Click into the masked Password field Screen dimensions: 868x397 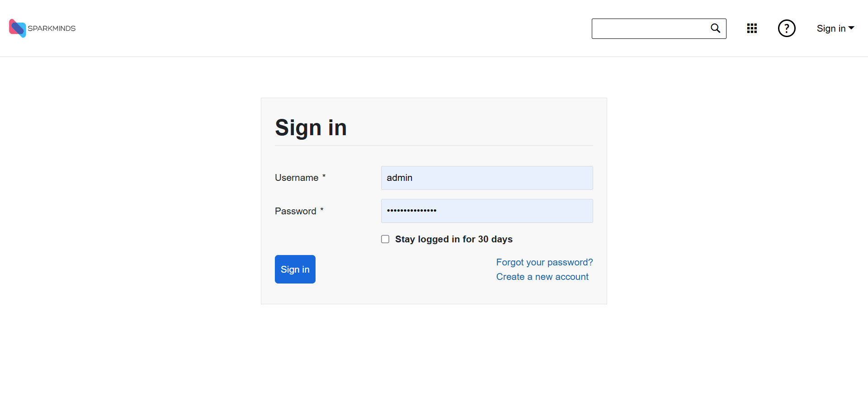click(486, 211)
